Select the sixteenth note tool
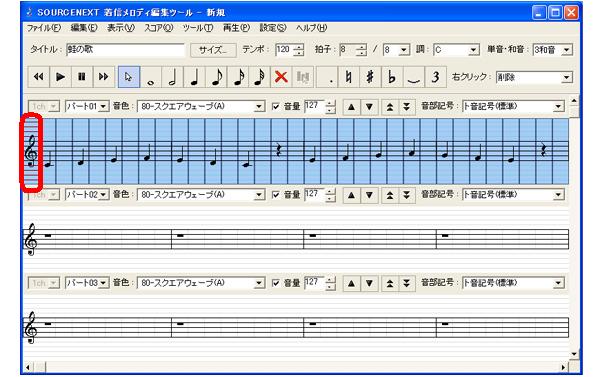Image resolution: width=600 pixels, height=377 pixels. (238, 77)
